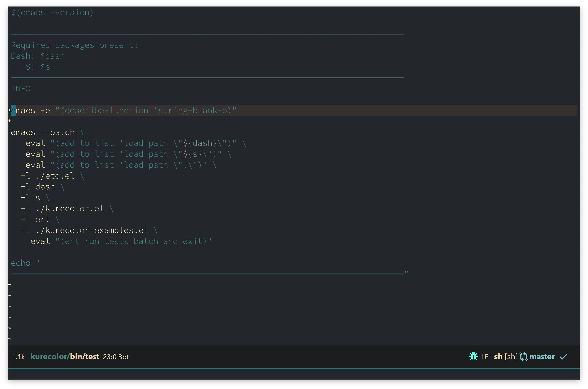Click the LF line-ending indicator

[x=485, y=357]
